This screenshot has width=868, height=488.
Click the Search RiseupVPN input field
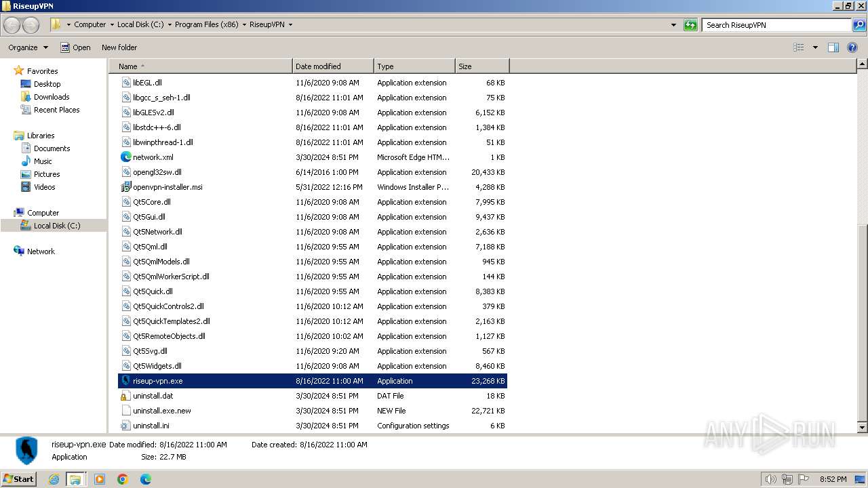point(776,25)
